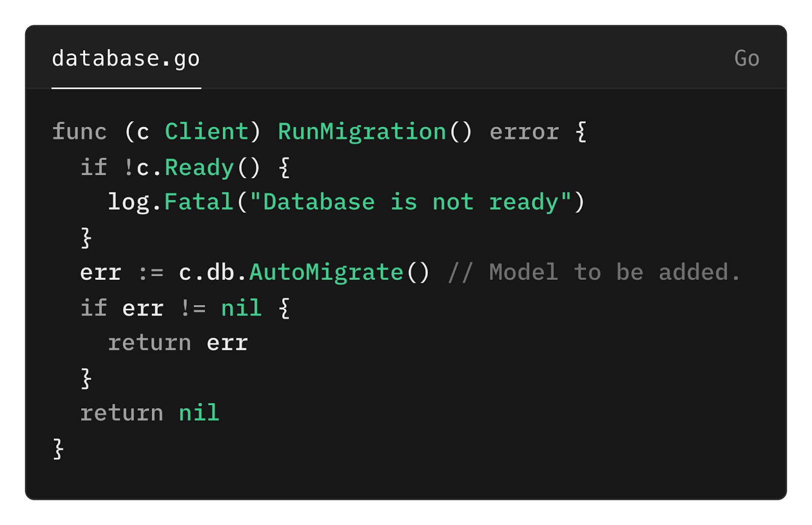
Task: Click the Client receiver type
Action: point(207,132)
